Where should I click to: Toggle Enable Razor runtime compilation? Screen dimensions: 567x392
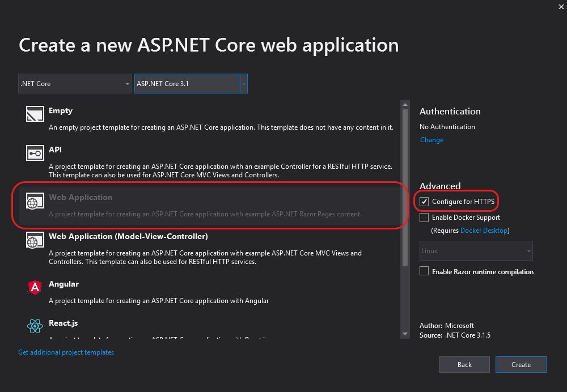(x=424, y=271)
